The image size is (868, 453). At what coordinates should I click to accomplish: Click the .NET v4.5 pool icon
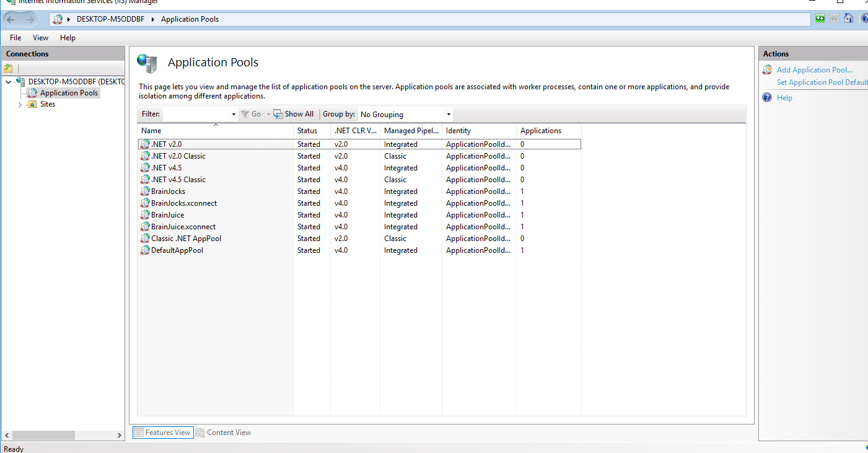(146, 167)
